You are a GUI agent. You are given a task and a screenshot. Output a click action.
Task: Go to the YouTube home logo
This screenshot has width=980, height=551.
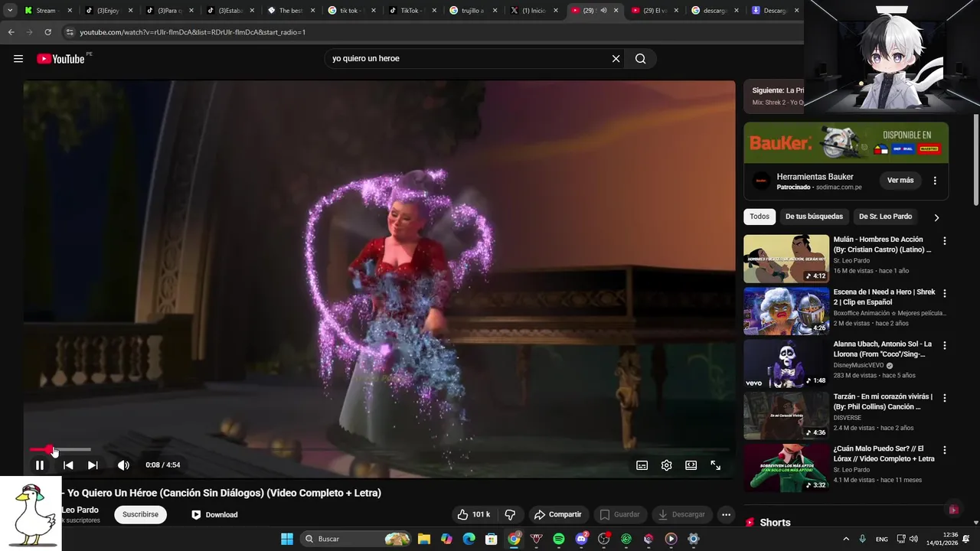tap(60, 59)
